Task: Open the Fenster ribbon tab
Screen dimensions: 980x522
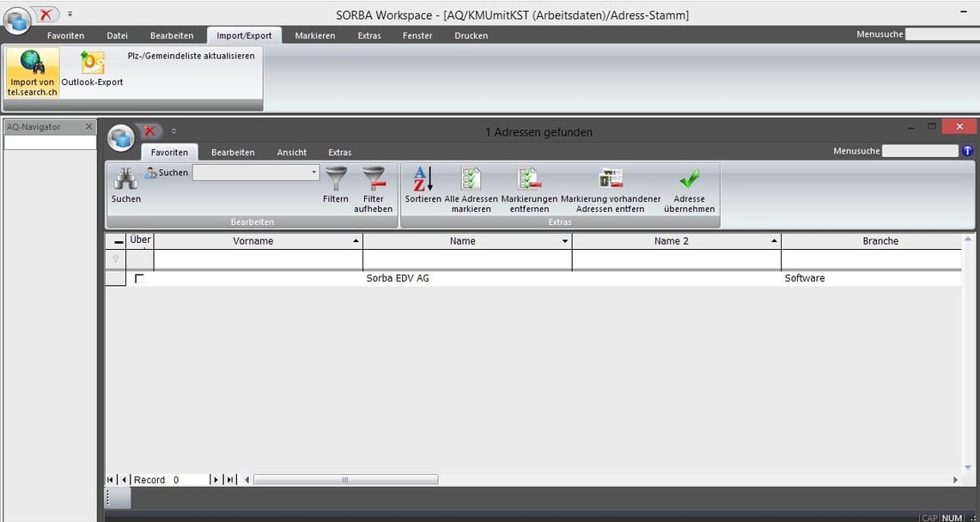Action: 417,35
